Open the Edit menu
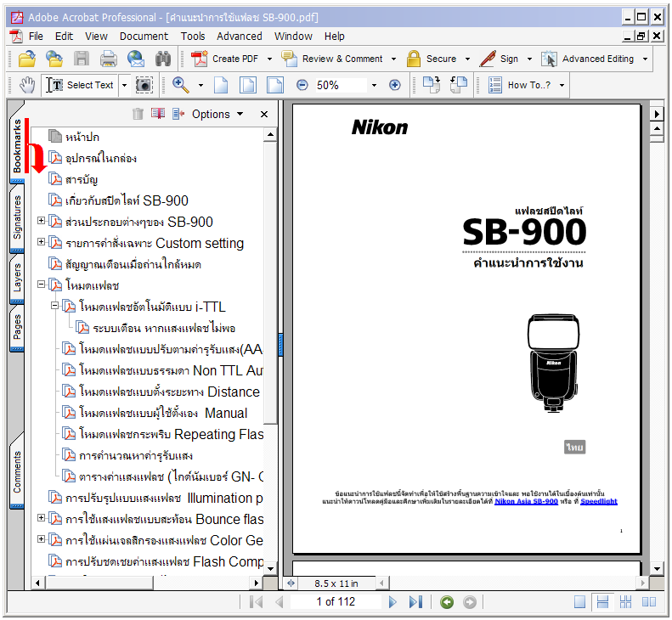The width and height of the screenshot is (672, 620). pyautogui.click(x=64, y=37)
